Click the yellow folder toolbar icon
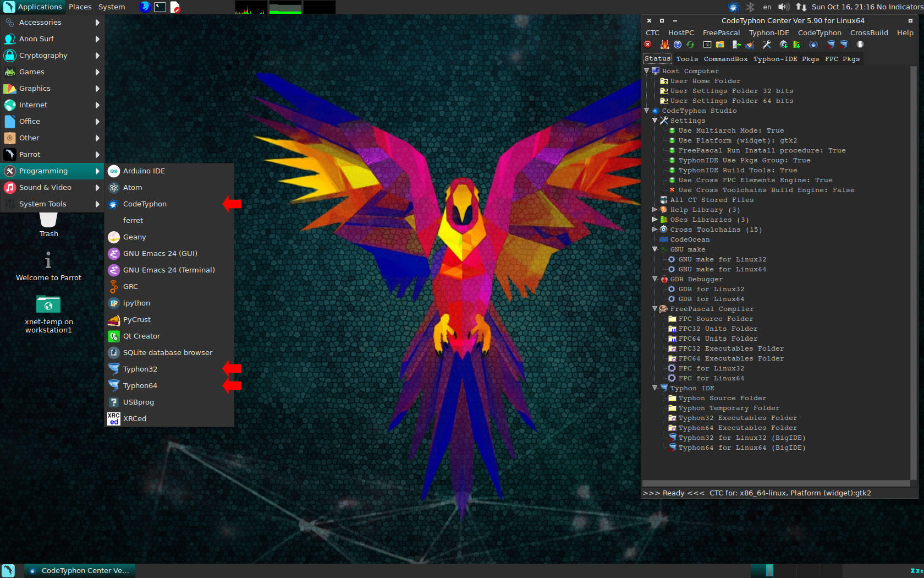This screenshot has height=578, width=924. [720, 45]
